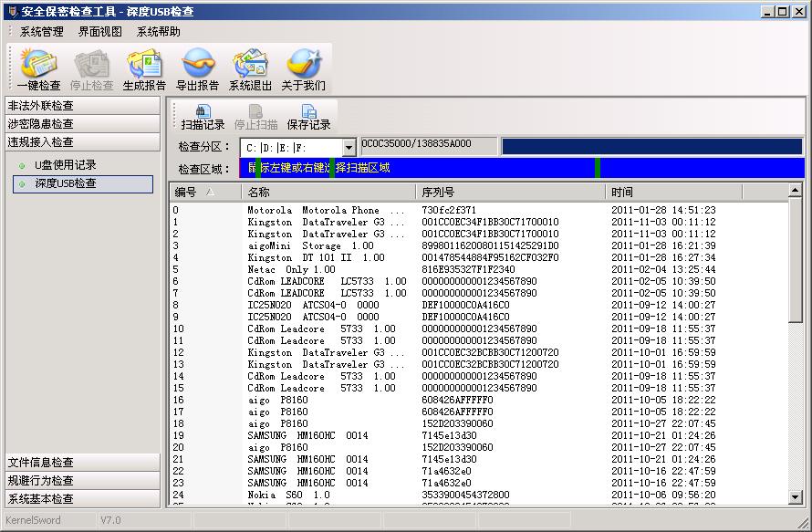The width and height of the screenshot is (812, 532).
Task: Open the 检查分区 partition dropdown arrow
Action: pos(349,148)
